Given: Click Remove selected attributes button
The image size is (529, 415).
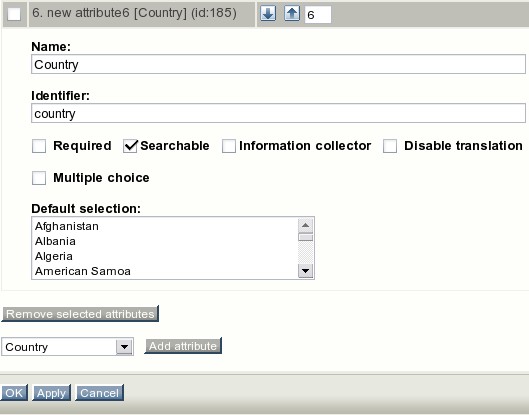Looking at the screenshot, I should [80, 314].
